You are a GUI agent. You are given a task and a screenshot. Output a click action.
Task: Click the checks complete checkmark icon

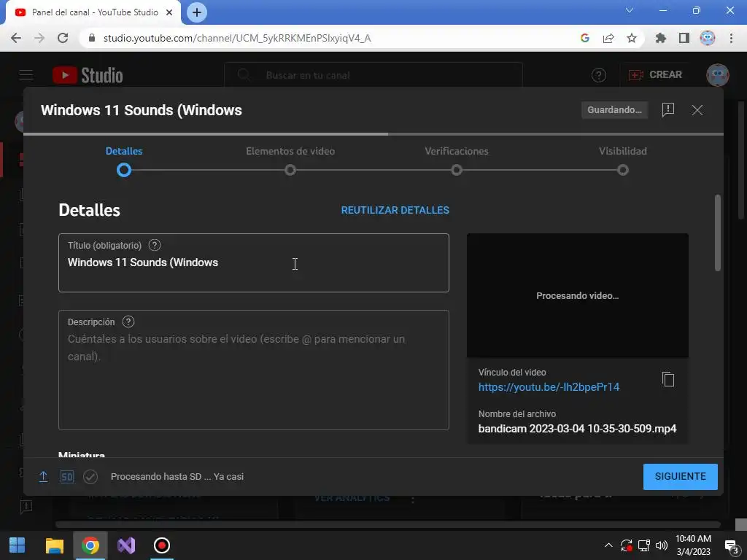pyautogui.click(x=90, y=477)
